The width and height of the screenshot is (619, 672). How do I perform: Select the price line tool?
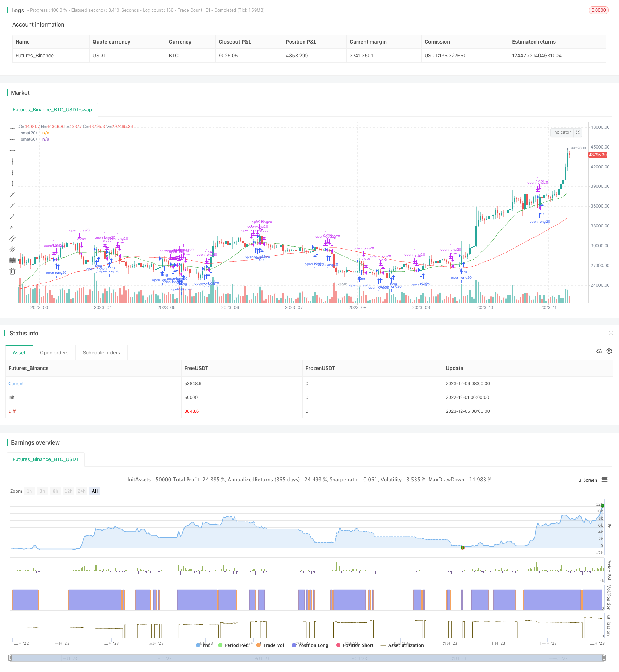click(12, 227)
